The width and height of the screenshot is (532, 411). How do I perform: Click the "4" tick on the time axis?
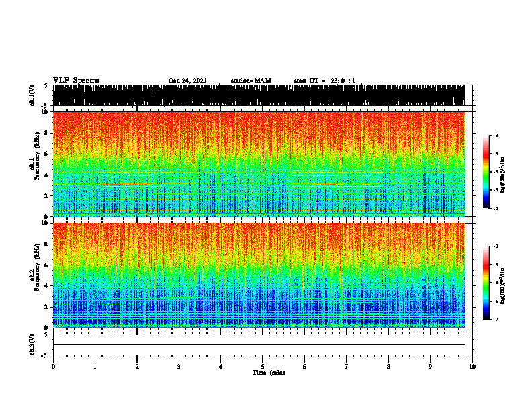pos(221,367)
